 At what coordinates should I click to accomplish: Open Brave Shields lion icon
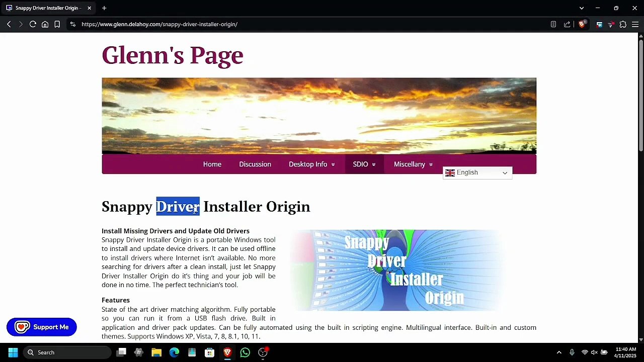click(x=582, y=24)
